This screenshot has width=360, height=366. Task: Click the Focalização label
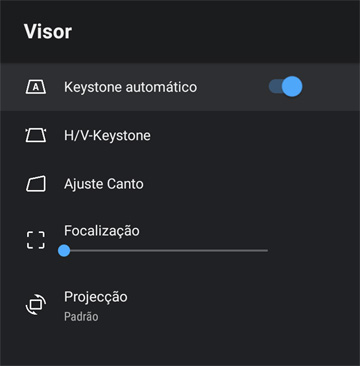(102, 231)
